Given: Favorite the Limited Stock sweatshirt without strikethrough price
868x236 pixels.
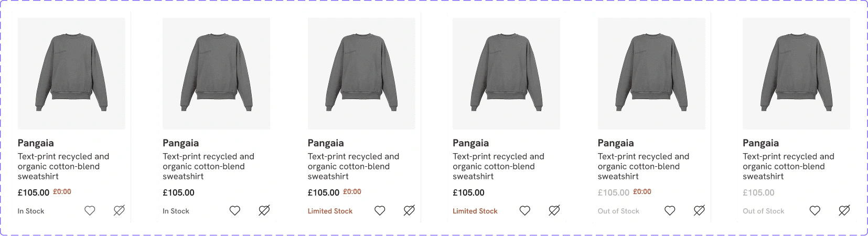Looking at the screenshot, I should (524, 211).
